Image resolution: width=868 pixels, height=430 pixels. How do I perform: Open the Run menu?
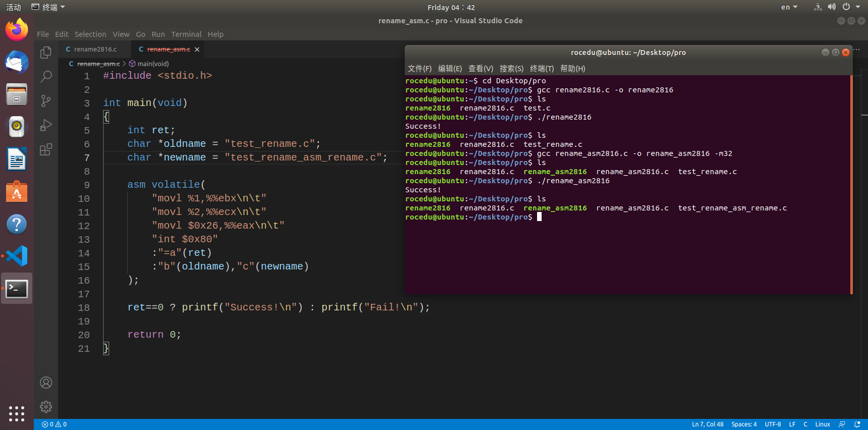point(158,34)
